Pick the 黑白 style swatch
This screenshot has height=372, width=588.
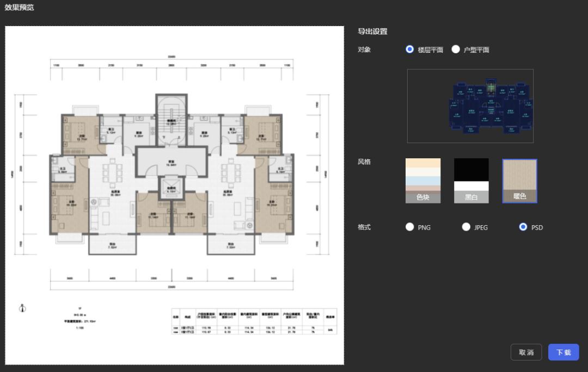tap(471, 181)
